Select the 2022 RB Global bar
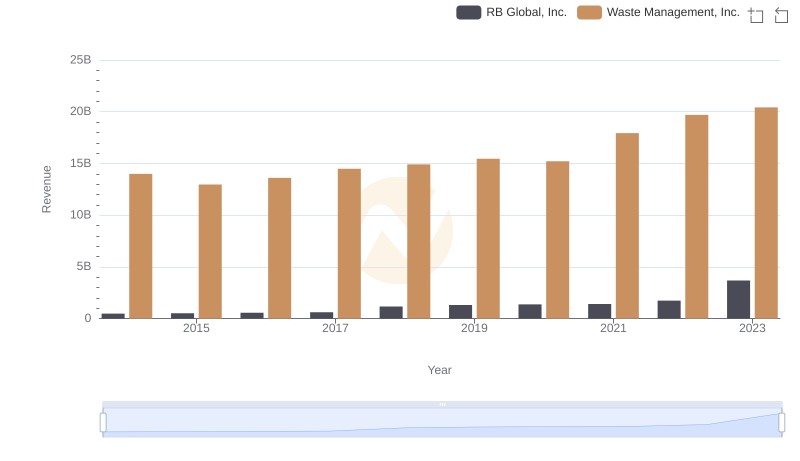Image resolution: width=800 pixels, height=461 pixels. coord(669,309)
